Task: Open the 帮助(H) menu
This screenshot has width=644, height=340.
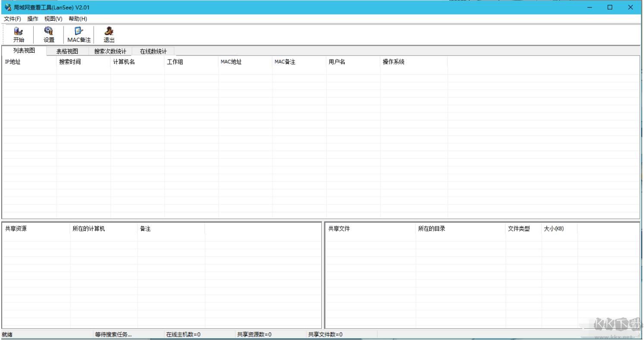Action: tap(78, 19)
